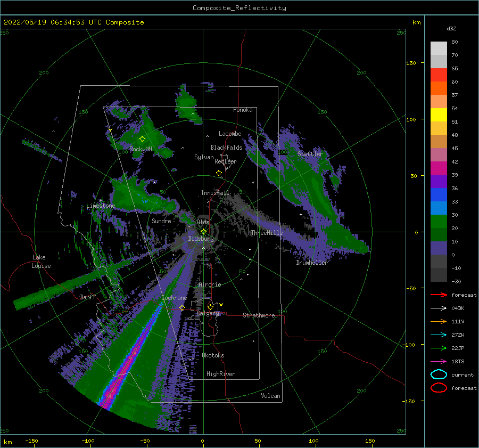Click the Innisfail city label
This screenshot has width=479, height=448.
(215, 193)
